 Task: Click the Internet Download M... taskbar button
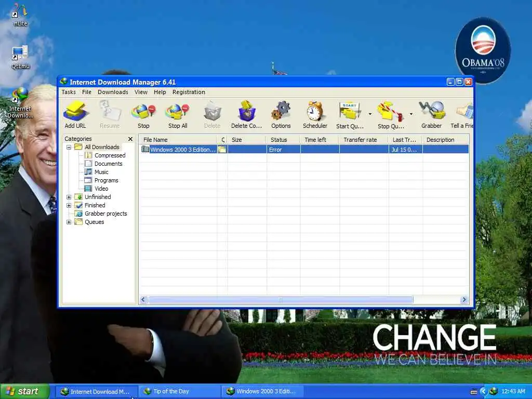pyautogui.click(x=97, y=392)
